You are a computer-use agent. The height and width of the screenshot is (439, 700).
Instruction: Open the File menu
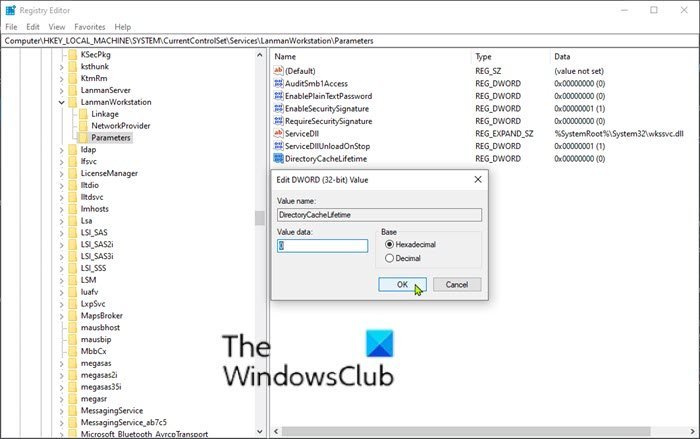tap(11, 27)
